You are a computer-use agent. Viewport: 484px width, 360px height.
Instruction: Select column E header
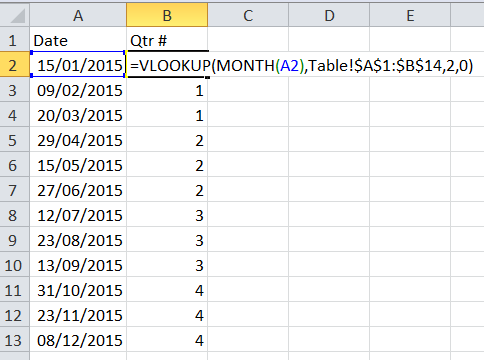410,15
